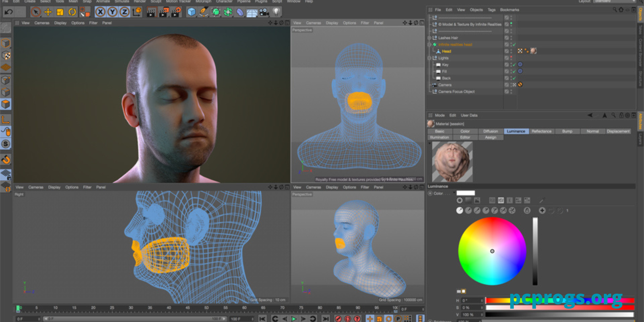Open the Displacement material tab
The image size is (644, 322).
(x=618, y=131)
